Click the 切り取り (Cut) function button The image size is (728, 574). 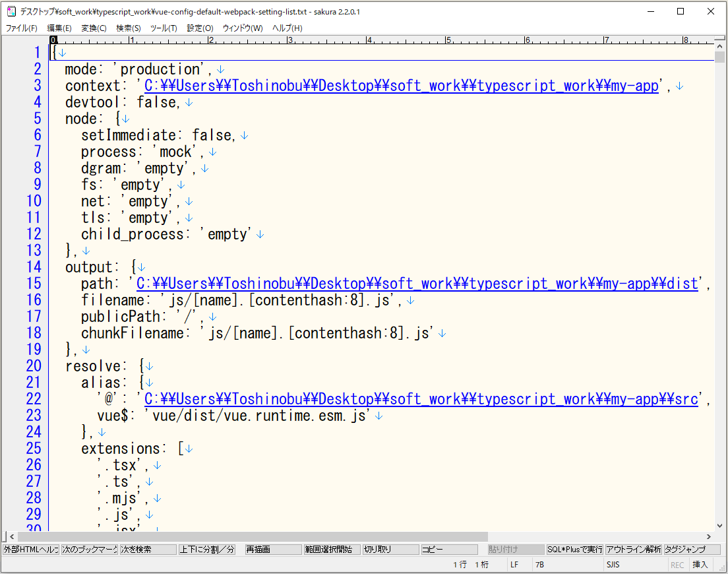click(x=391, y=548)
